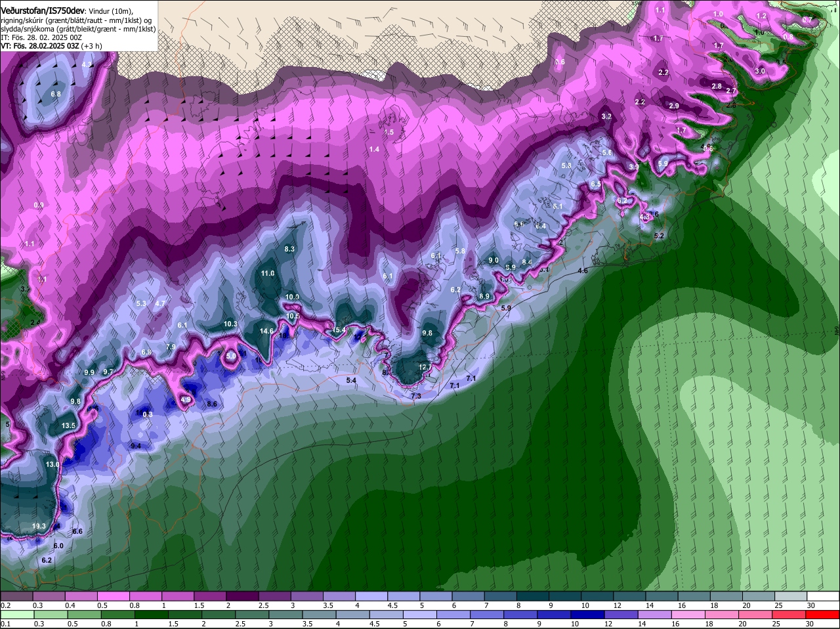Click the 6.4 value on the map
Viewport: 840px width, 629px height.
[541, 226]
